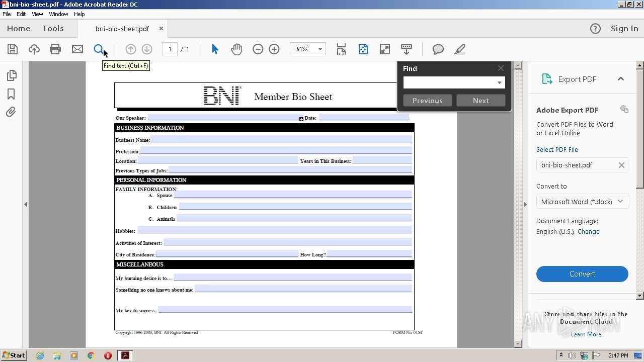Activate the Hand pan tool
Viewport: 644px width, 362px height.
click(236, 49)
